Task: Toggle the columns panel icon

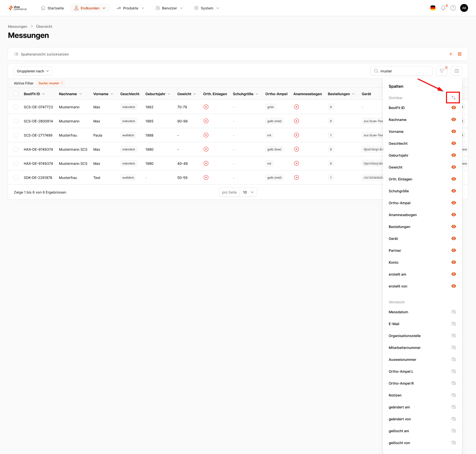Action: [456, 71]
